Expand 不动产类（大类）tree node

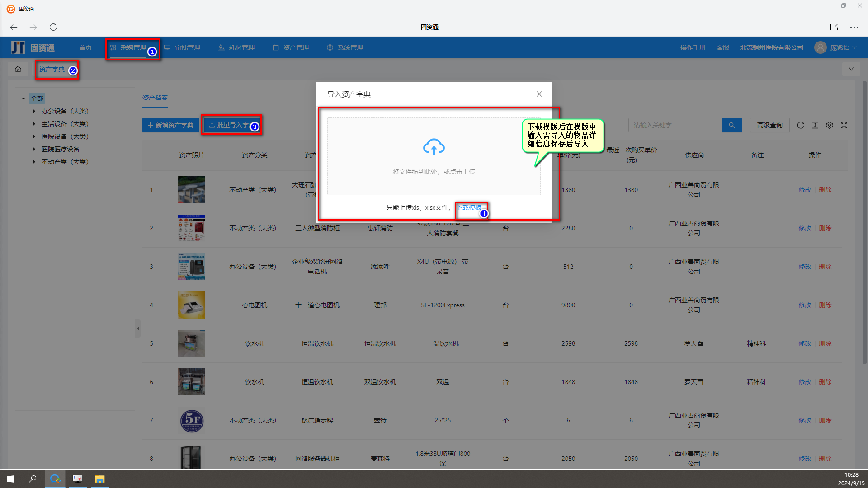[34, 162]
